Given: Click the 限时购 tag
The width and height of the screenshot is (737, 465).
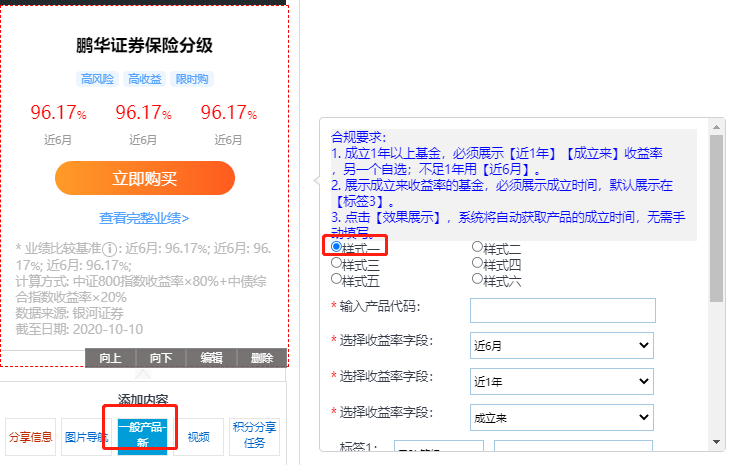Looking at the screenshot, I should (x=192, y=79).
